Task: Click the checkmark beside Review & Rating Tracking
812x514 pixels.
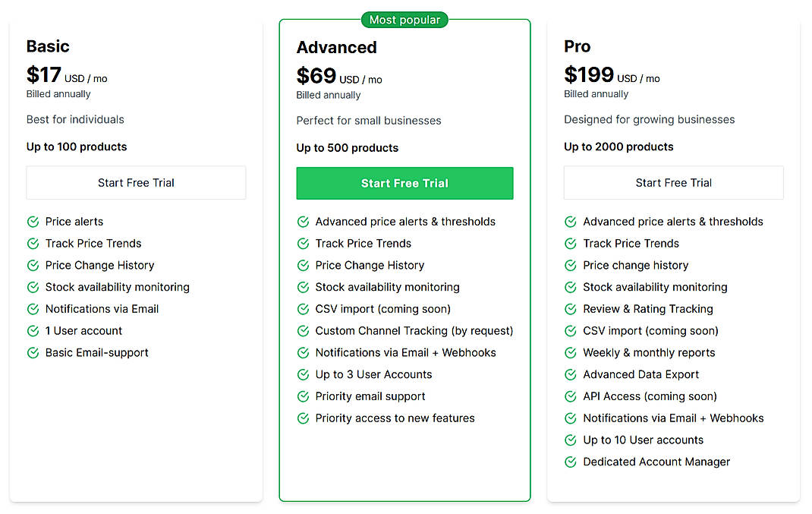Action: [x=571, y=309]
